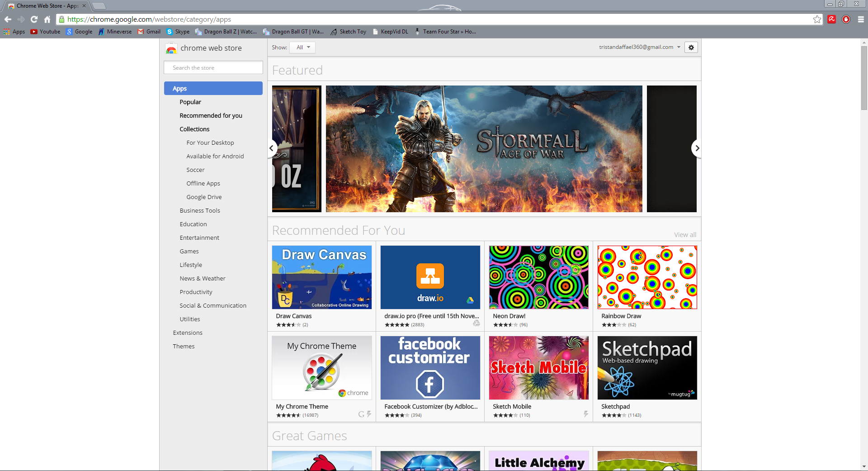Open the draw.io pro app thumbnail
The height and width of the screenshot is (471, 868).
[430, 277]
